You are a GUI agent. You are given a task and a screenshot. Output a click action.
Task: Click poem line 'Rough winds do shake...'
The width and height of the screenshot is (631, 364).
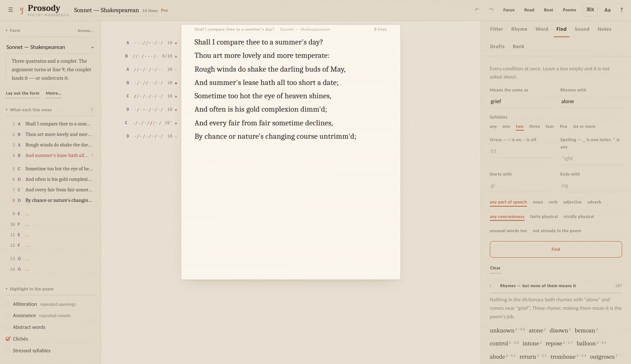[x=270, y=69]
